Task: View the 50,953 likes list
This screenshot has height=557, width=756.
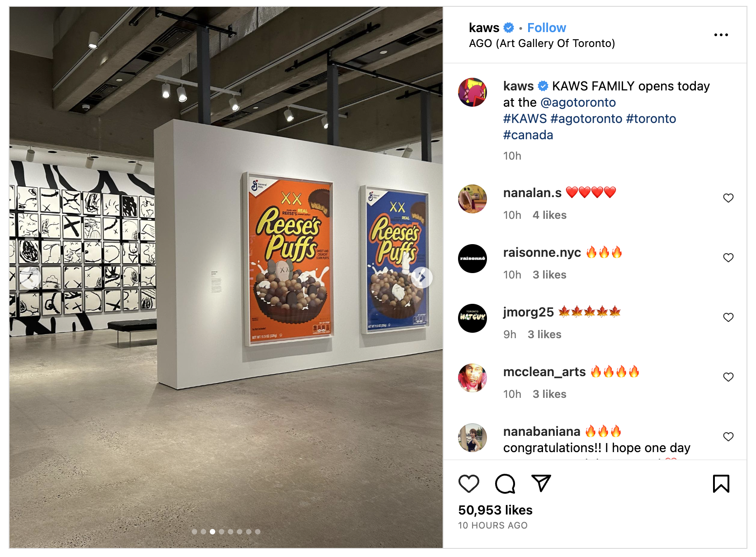Action: pos(495,510)
